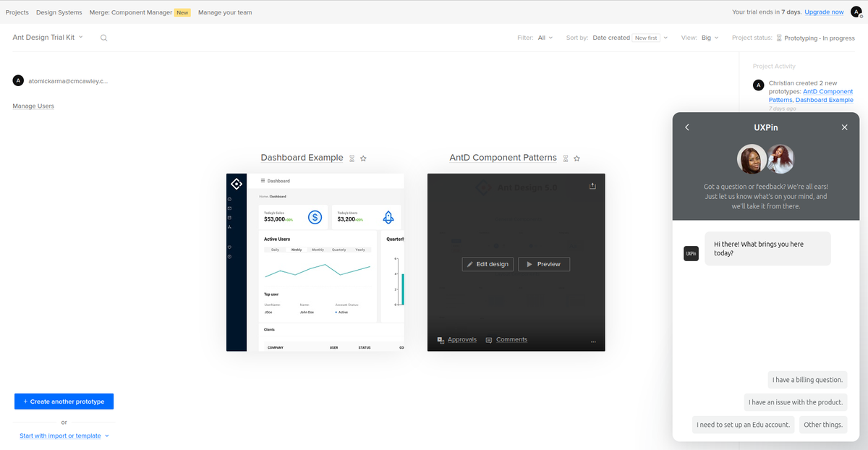The width and height of the screenshot is (868, 450).
Task: Choose 'Other things.' chat reply
Action: [x=823, y=425]
